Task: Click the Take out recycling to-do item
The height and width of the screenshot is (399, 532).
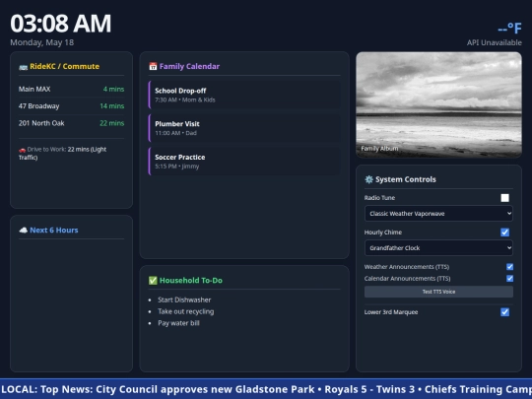Action: (x=185, y=311)
